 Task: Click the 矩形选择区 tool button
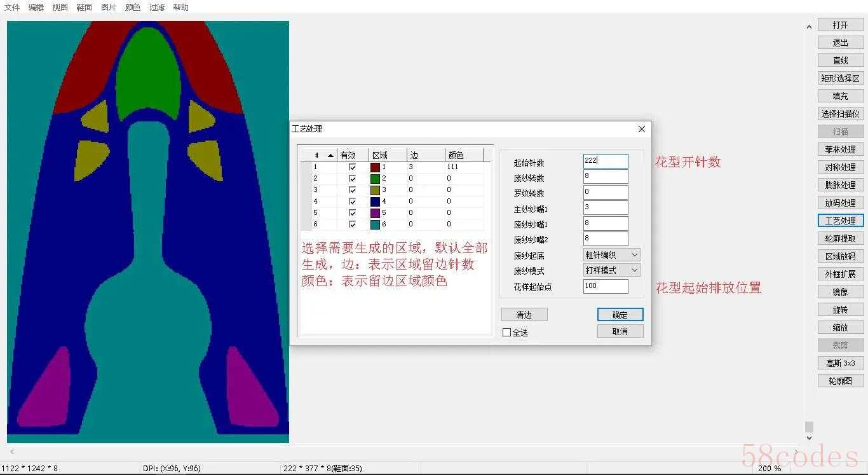840,78
